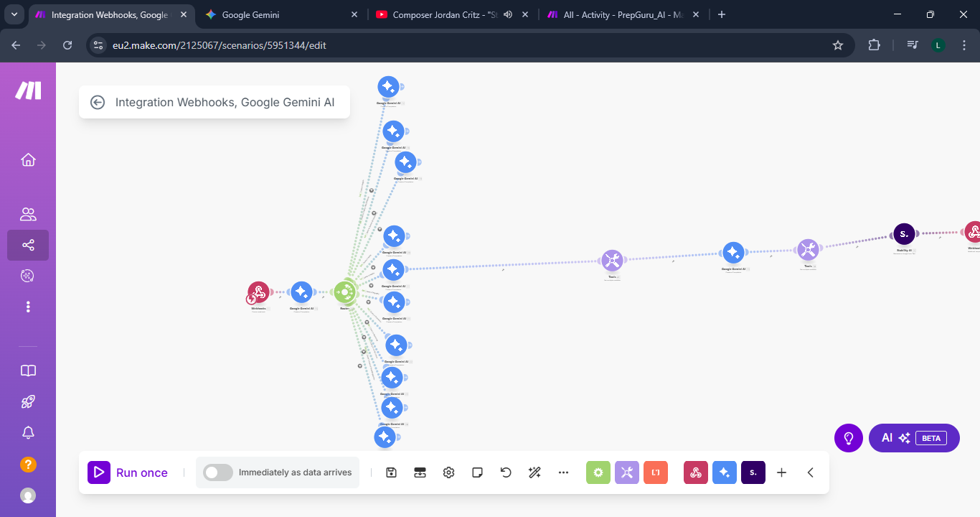This screenshot has height=517, width=980.
Task: Open schedule setting 'Immediately as data arrives'
Action: click(295, 472)
